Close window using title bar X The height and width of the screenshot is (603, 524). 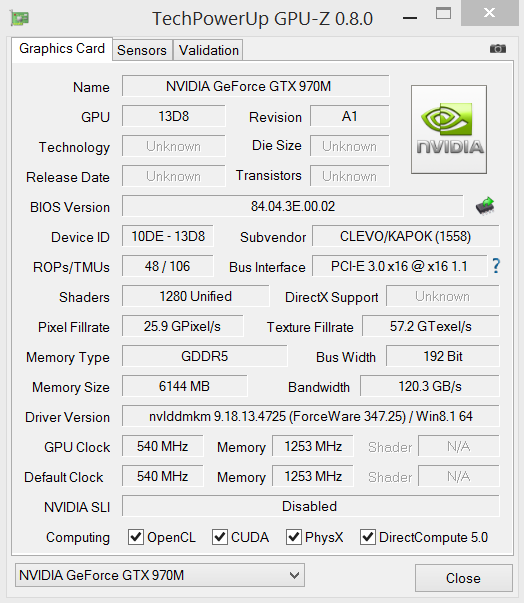click(489, 13)
